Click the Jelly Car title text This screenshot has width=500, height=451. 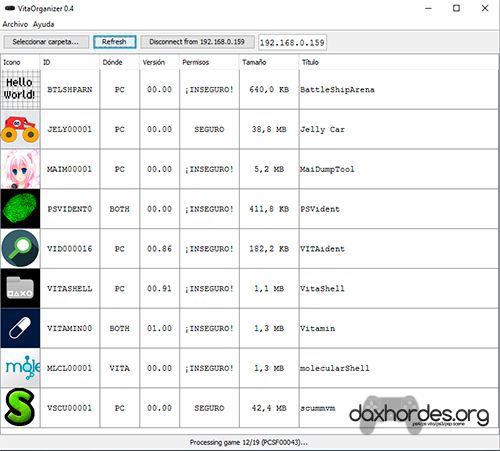pyautogui.click(x=322, y=130)
